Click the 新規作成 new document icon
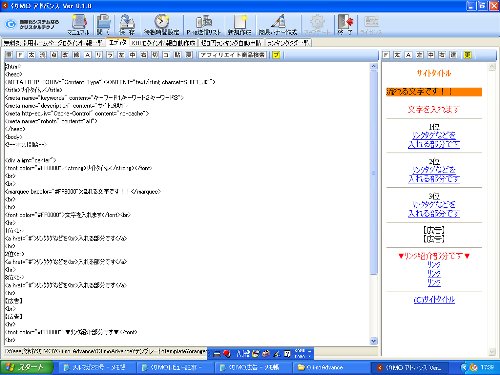The image size is (500, 375). (x=239, y=24)
